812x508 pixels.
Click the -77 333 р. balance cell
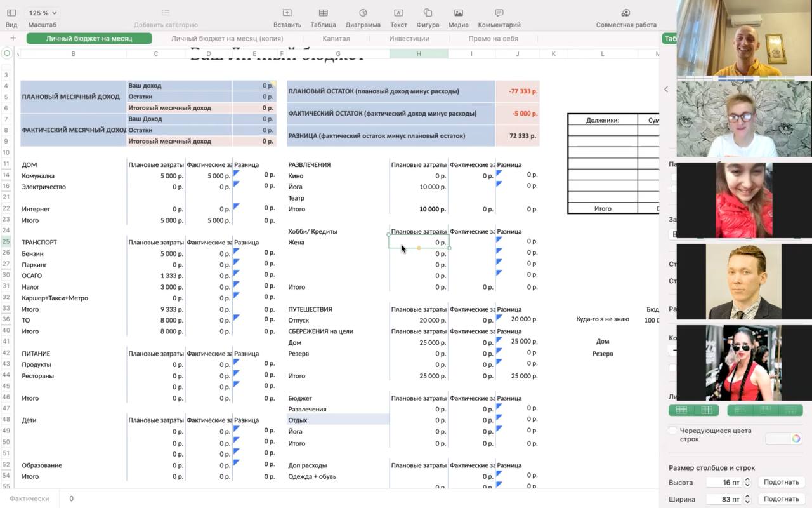(518, 91)
